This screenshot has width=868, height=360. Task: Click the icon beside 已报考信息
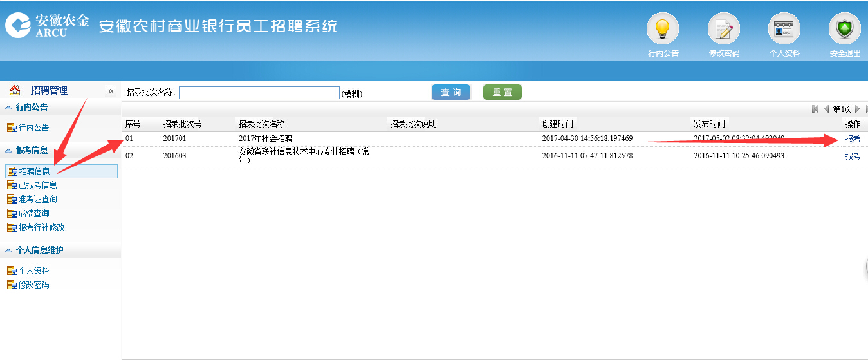point(12,185)
